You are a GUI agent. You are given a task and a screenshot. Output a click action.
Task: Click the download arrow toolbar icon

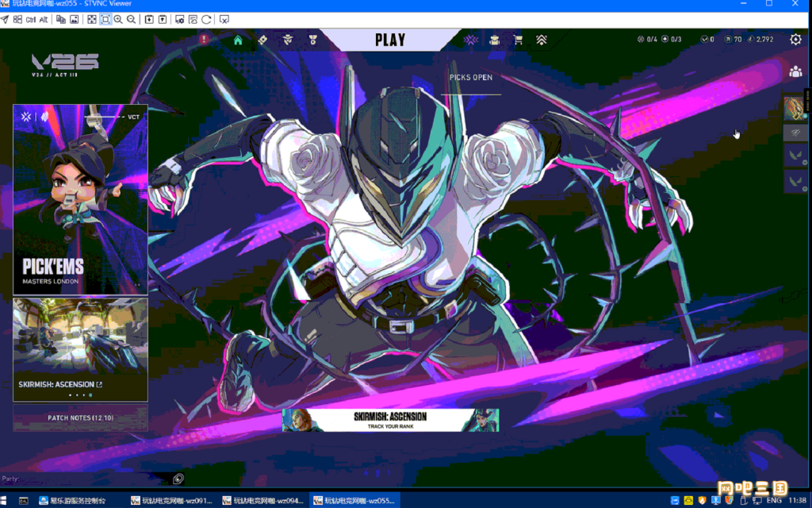(149, 19)
